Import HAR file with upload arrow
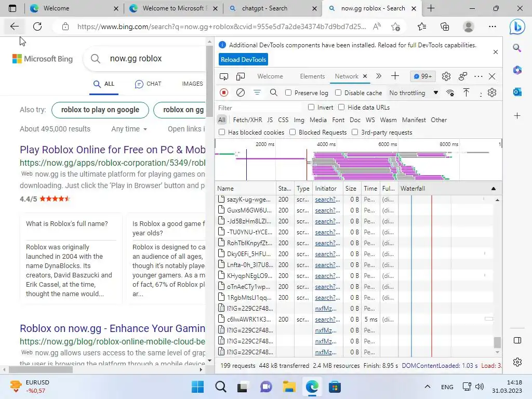This screenshot has height=399, width=532. 466,92
